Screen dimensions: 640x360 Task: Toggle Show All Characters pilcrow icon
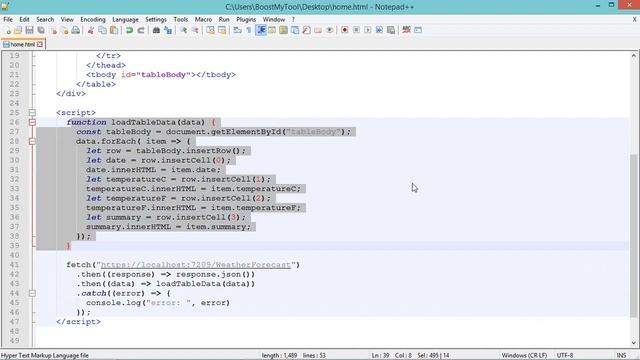click(249, 30)
